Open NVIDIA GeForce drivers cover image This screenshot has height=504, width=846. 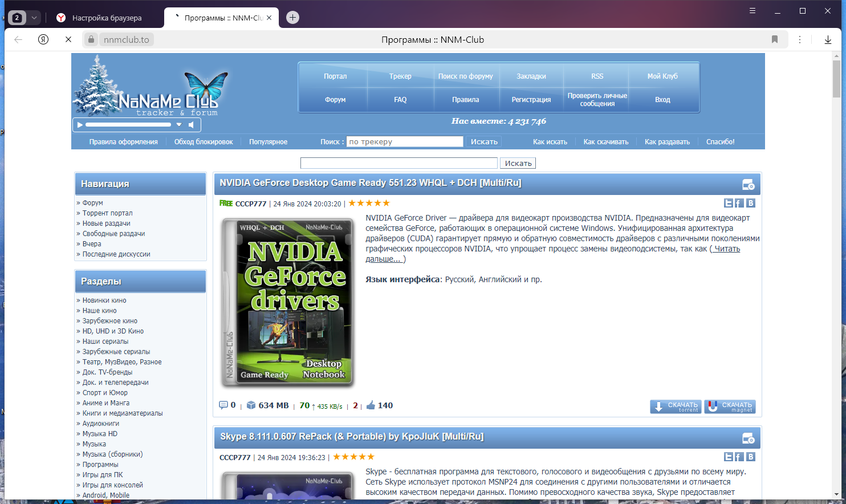pos(288,302)
